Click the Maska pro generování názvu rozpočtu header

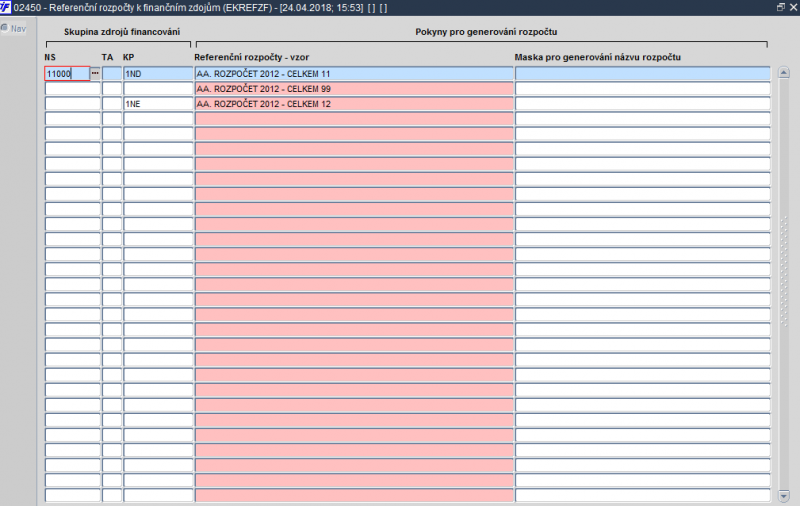tap(597, 57)
